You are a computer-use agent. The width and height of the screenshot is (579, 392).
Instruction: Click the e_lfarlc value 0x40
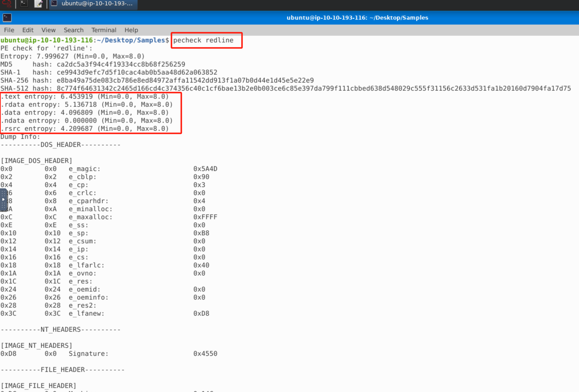coord(201,265)
